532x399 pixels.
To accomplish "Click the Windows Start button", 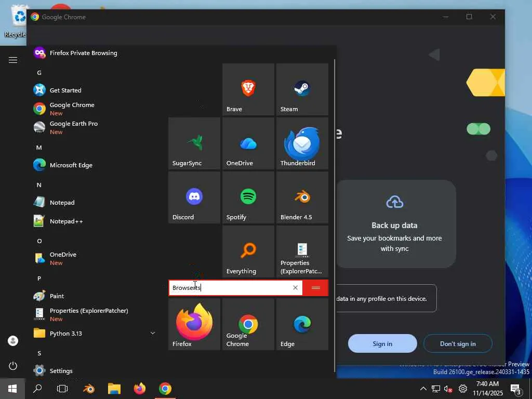I will 12,389.
